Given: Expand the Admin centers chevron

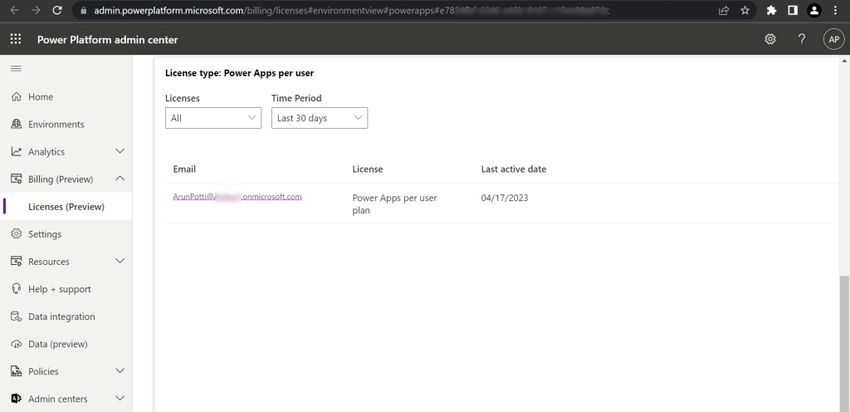Looking at the screenshot, I should [x=120, y=398].
